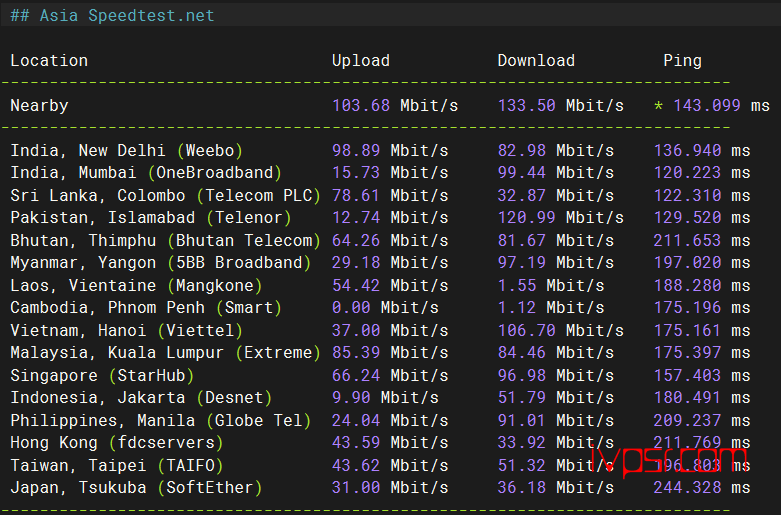Click Islamabad download 120.99 Mbit/s
This screenshot has width=781, height=515.
pos(560,218)
